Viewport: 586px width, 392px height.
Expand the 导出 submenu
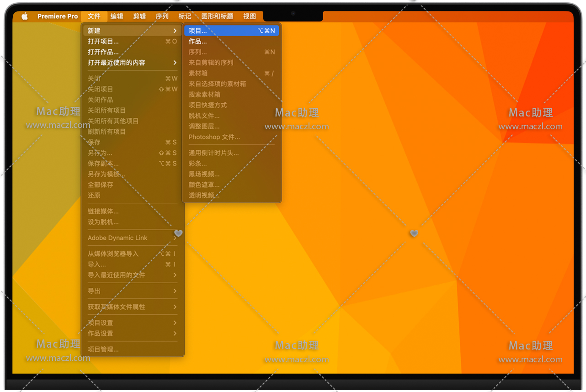point(175,291)
